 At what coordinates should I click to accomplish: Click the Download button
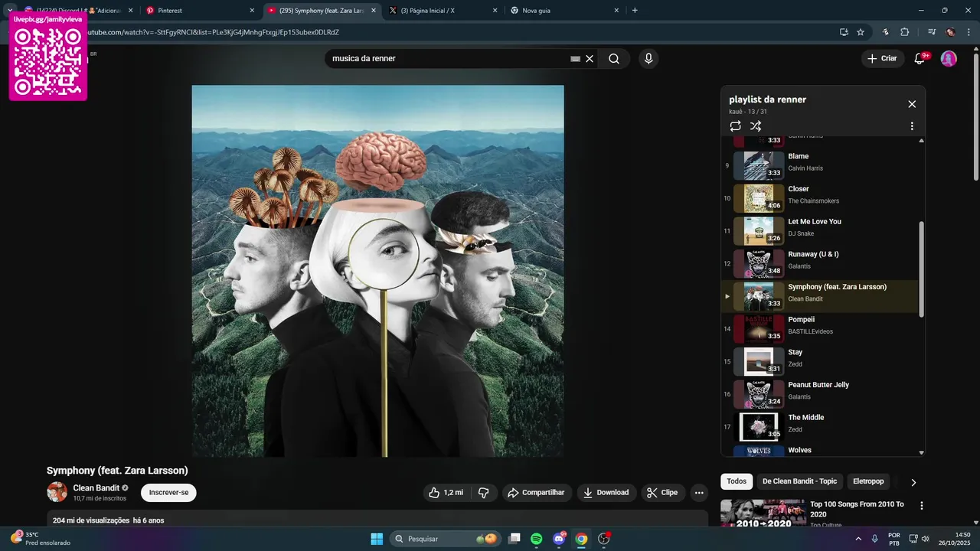[x=606, y=493]
